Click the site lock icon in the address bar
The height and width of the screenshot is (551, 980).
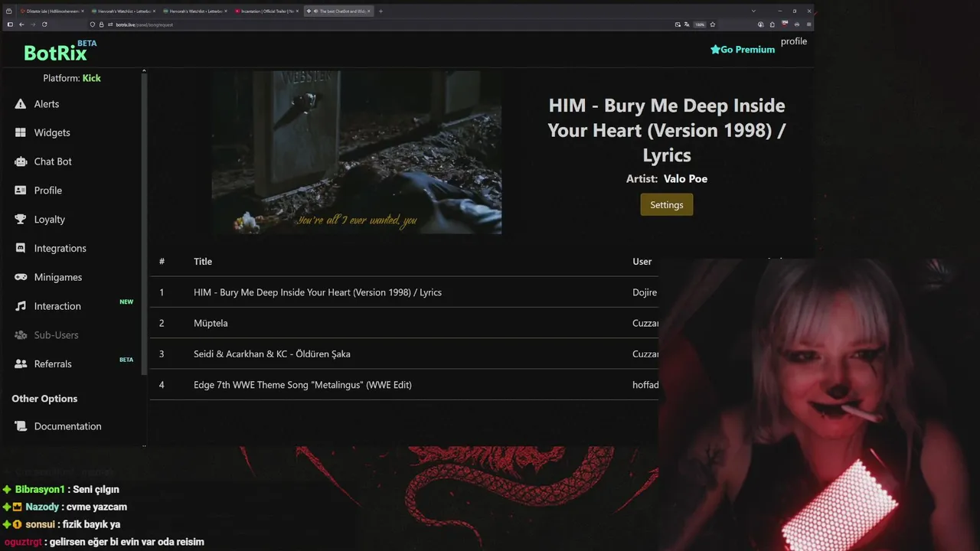click(x=102, y=24)
